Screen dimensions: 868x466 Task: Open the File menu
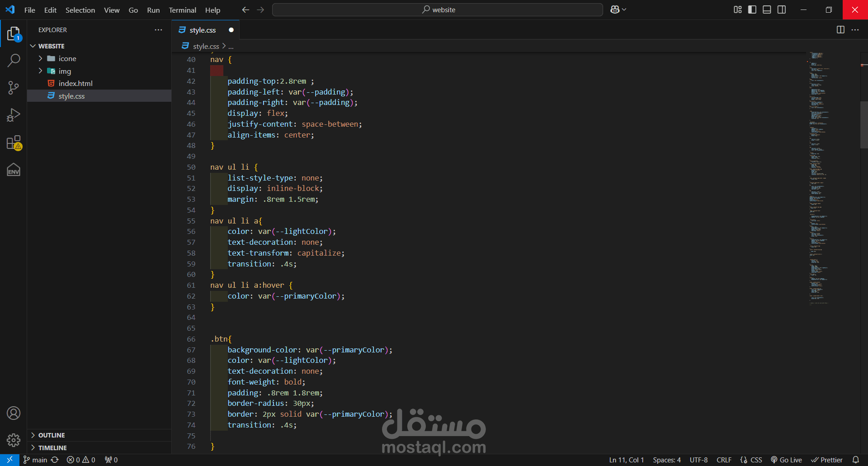pos(30,10)
